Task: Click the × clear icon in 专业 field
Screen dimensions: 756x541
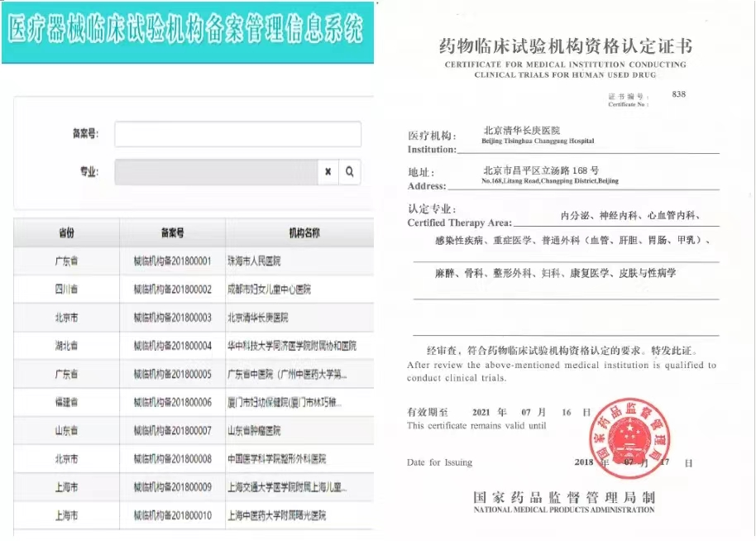Action: click(x=328, y=172)
